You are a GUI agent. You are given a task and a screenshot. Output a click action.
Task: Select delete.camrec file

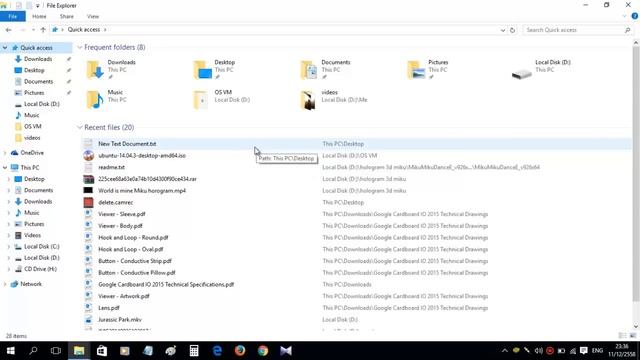point(116,202)
